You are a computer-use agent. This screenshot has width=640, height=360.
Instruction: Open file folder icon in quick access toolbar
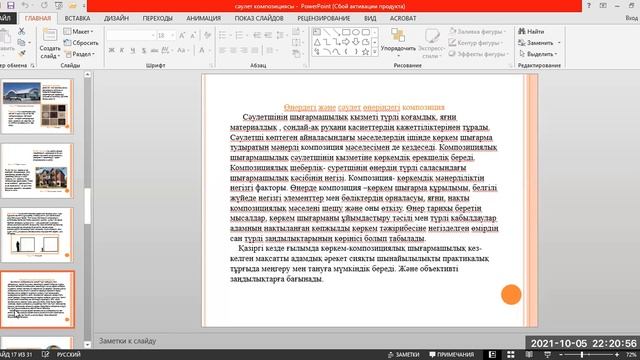pyautogui.click(x=72, y=6)
